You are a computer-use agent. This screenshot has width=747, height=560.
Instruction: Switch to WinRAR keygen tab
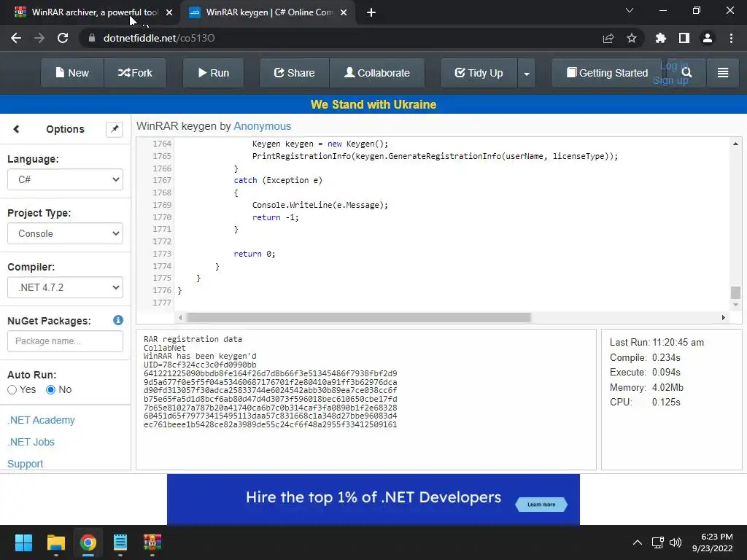click(x=267, y=12)
